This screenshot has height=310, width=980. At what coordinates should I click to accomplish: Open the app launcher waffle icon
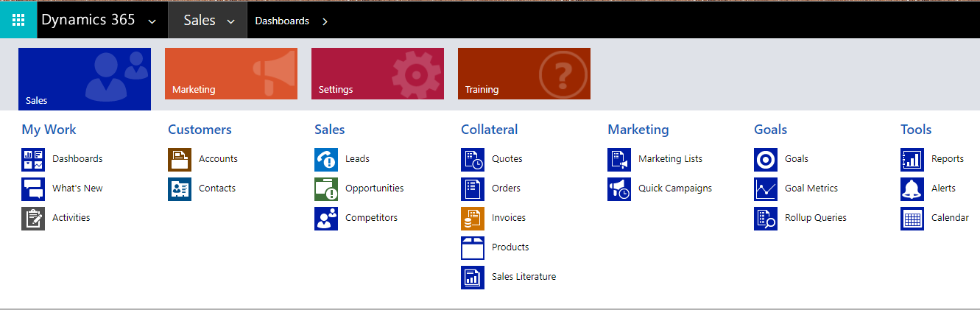point(18,20)
